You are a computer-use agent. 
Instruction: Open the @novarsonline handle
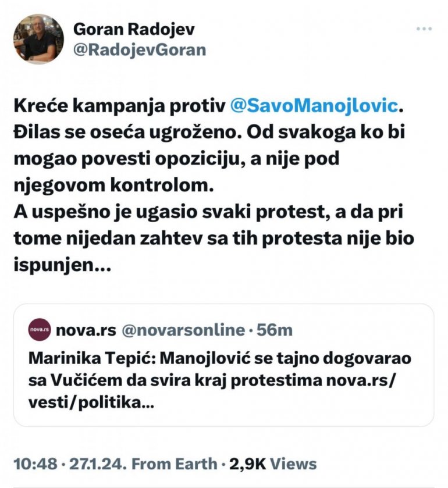click(184, 330)
